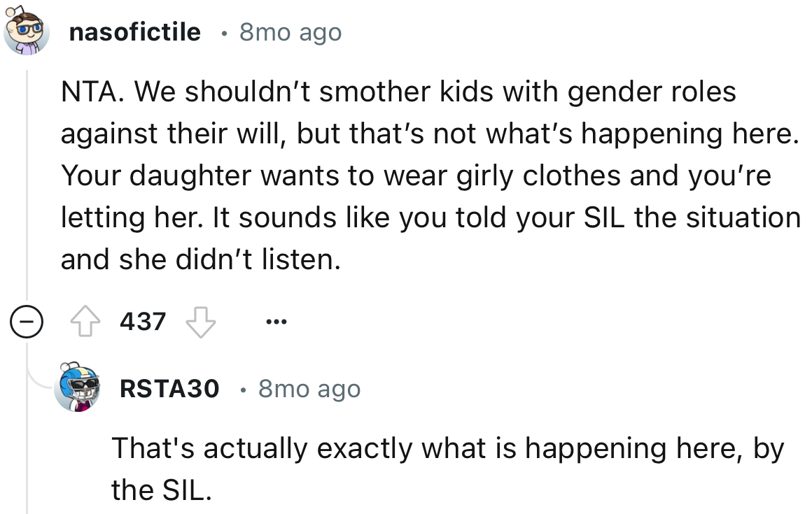Image resolution: width=812 pixels, height=514 pixels.
Task: Click the vote score 437
Action: (x=141, y=320)
